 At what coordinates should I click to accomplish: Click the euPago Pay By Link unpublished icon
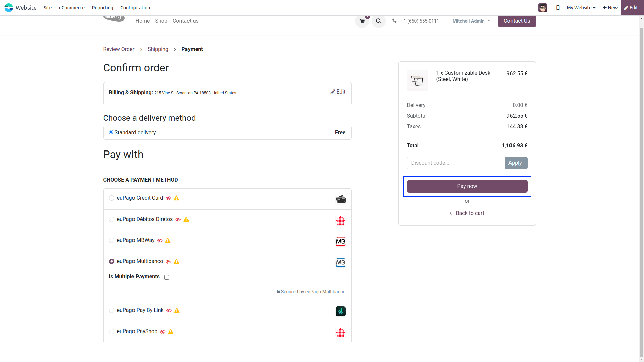(x=169, y=311)
